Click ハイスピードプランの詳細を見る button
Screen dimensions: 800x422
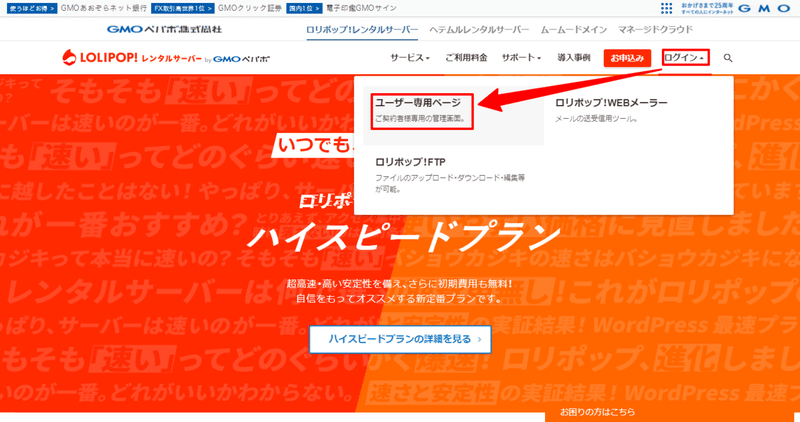point(401,339)
